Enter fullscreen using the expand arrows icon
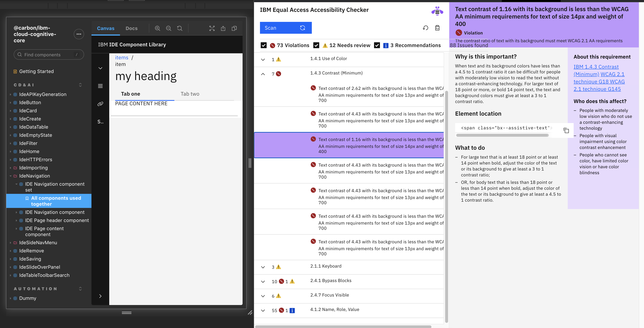This screenshot has height=328, width=644. tap(212, 28)
